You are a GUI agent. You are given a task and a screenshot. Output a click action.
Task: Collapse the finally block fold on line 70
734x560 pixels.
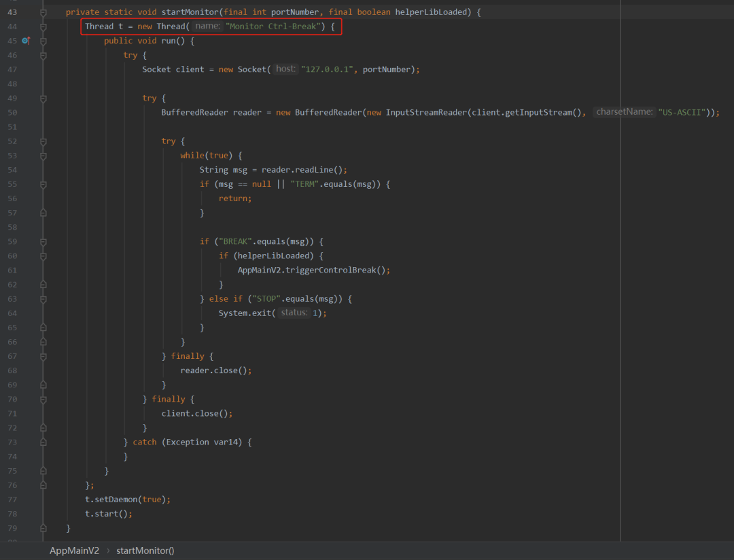[x=43, y=400]
